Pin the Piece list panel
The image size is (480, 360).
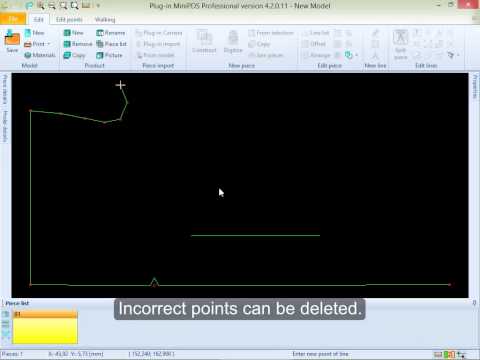pos(474,303)
